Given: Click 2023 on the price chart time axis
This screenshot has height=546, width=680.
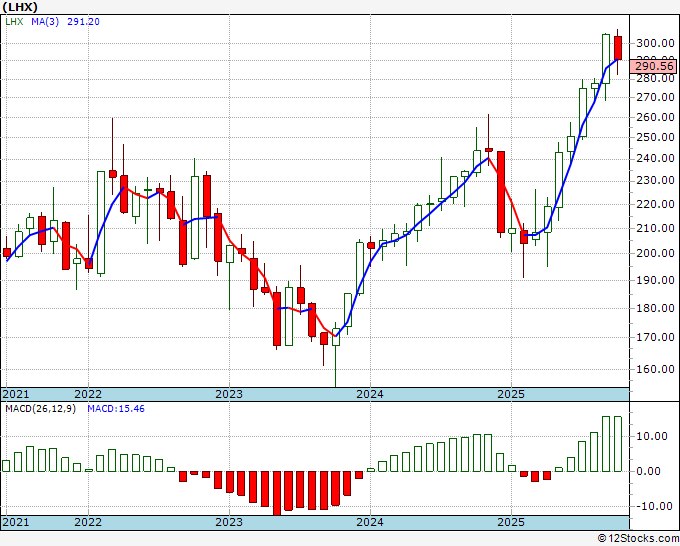Looking at the screenshot, I should point(229,394).
